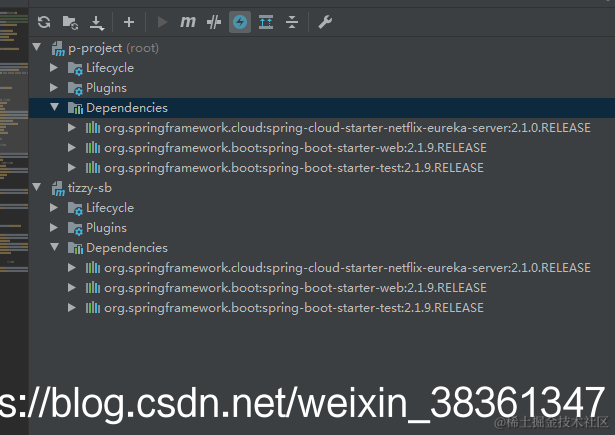The image size is (615, 435).
Task: Select tizzy-sb module
Action: pyautogui.click(x=90, y=188)
